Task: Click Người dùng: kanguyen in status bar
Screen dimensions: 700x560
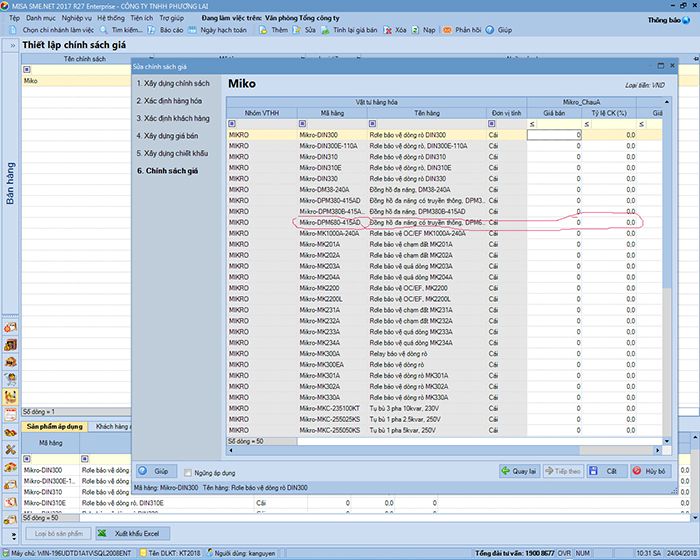Action: [241, 553]
